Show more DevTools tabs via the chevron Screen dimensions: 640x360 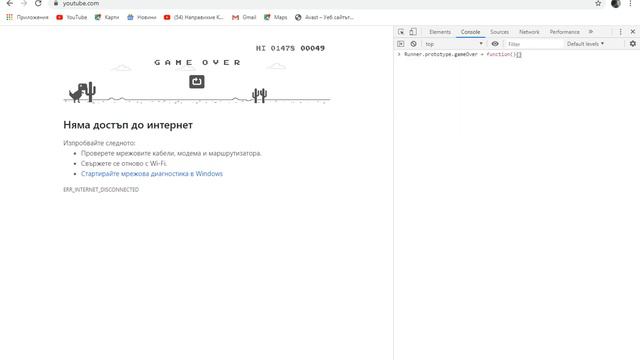coord(591,32)
